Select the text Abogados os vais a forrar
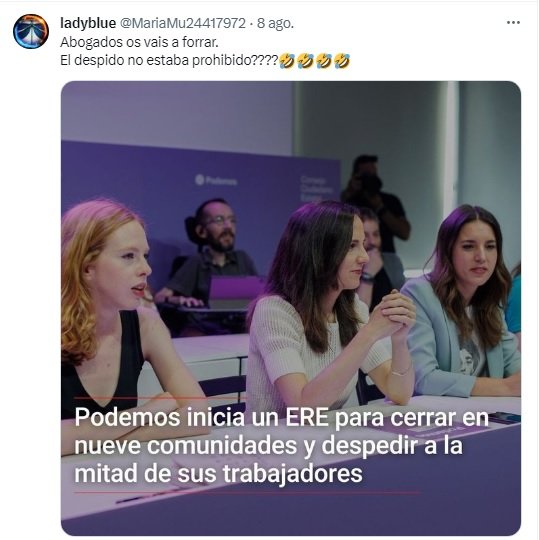 139,42
